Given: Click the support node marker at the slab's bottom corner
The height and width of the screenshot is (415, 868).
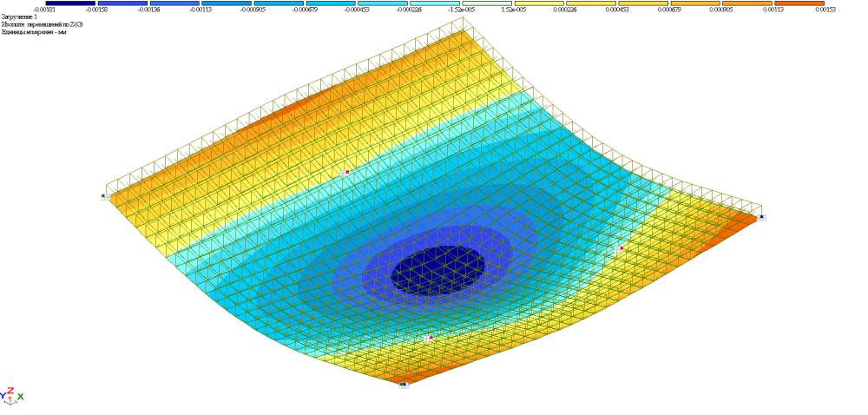Looking at the screenshot, I should pos(404,385).
